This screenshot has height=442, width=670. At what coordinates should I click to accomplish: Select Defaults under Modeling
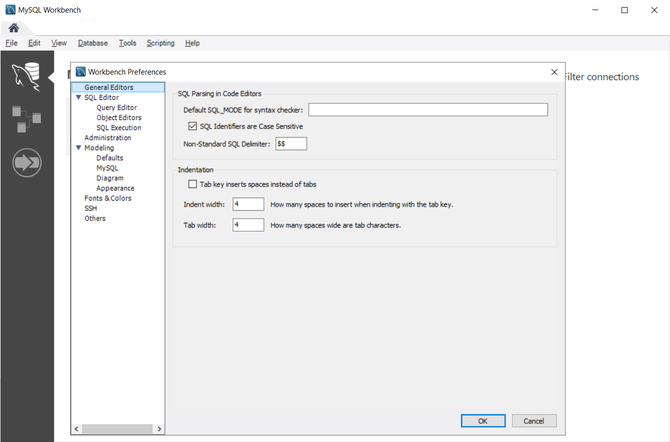click(110, 158)
